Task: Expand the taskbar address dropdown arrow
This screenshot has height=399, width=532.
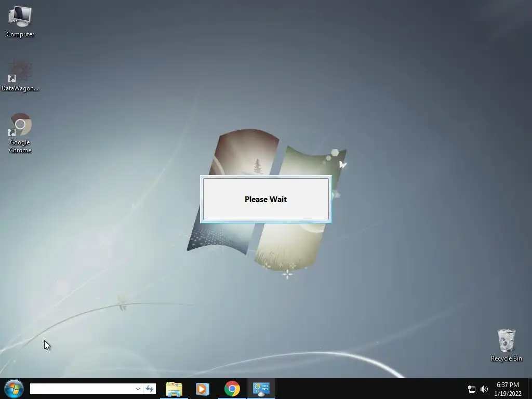Action: point(138,389)
